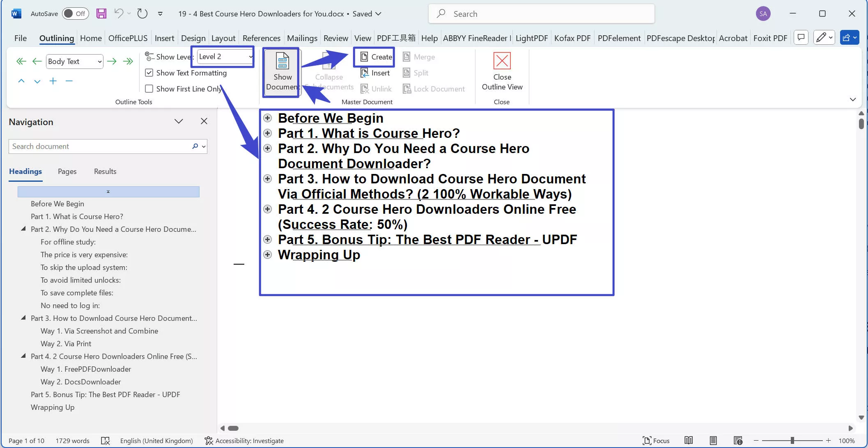The width and height of the screenshot is (868, 448).
Task: Click the Insert subdocument icon
Action: coord(365,73)
